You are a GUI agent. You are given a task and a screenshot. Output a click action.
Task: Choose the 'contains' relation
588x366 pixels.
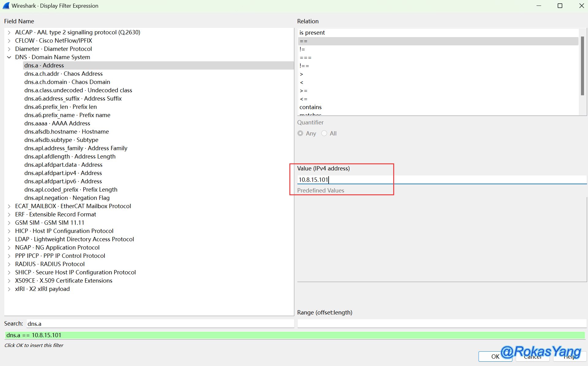click(x=438, y=107)
